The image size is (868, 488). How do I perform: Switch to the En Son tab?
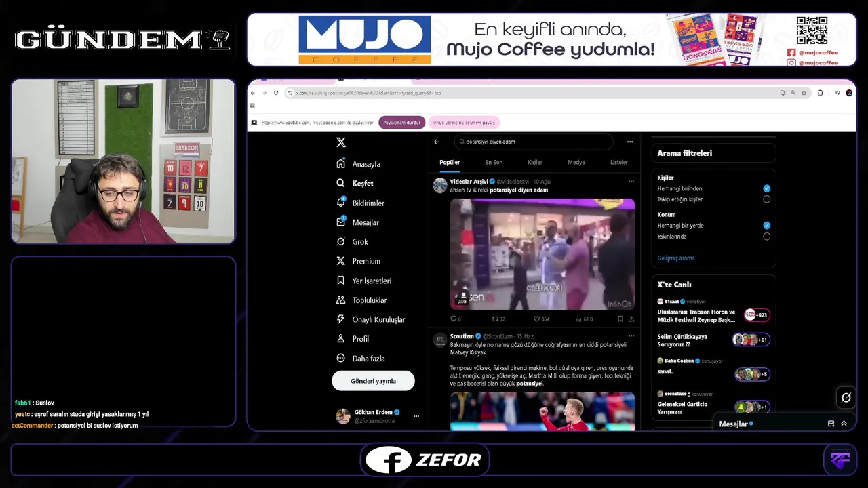494,163
